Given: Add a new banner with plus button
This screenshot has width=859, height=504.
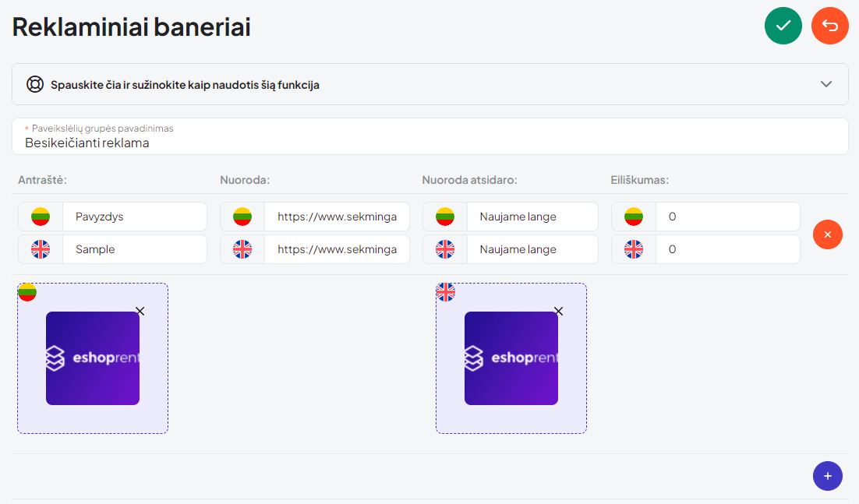Looking at the screenshot, I should coord(827,475).
